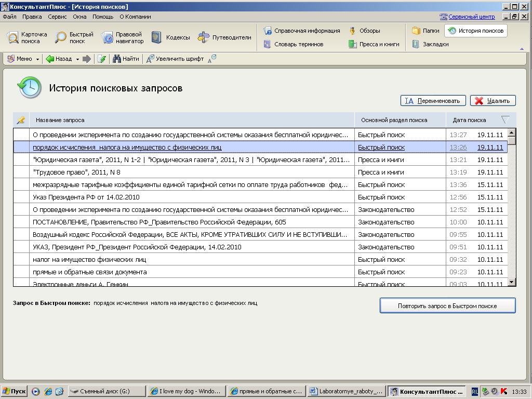532x399 pixels.
Task: Open Окна menu
Action: [x=79, y=17]
